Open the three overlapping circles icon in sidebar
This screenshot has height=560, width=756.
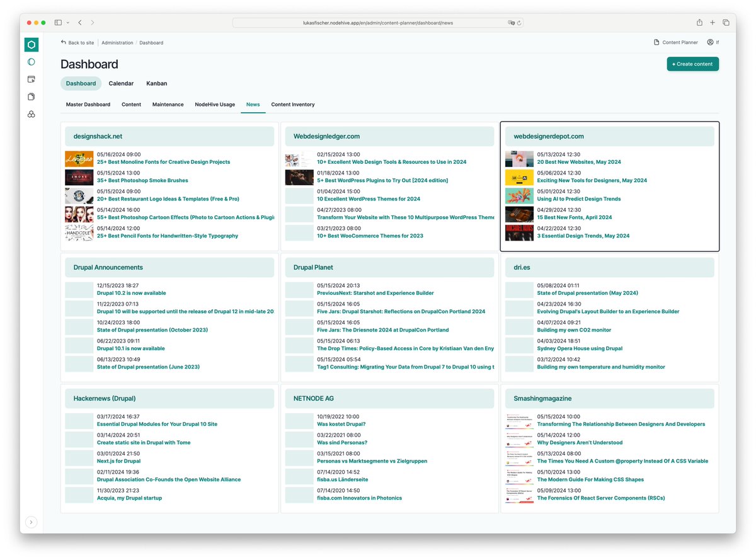[x=31, y=114]
